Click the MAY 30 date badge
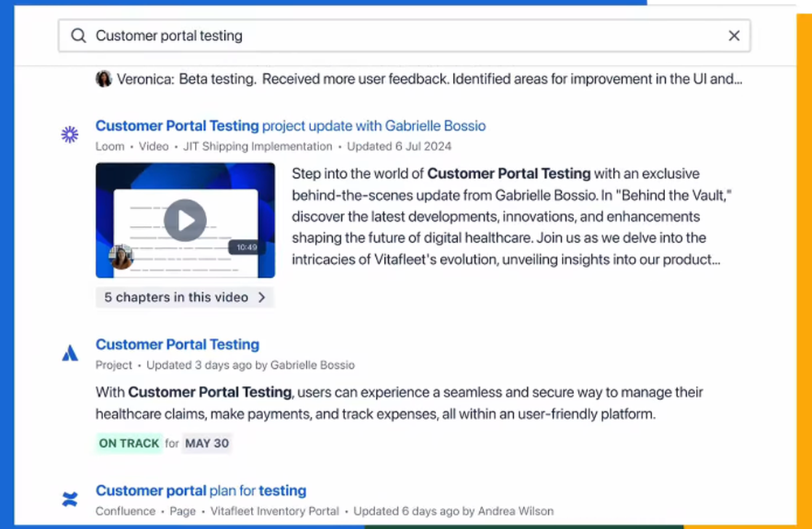Image resolution: width=812 pixels, height=529 pixels. (x=207, y=444)
